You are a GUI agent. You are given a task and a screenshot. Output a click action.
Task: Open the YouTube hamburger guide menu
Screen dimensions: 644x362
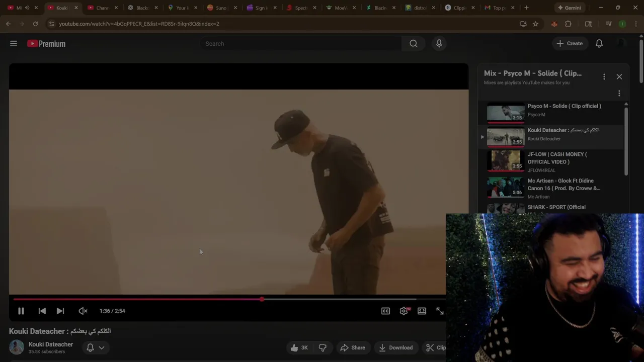point(14,44)
